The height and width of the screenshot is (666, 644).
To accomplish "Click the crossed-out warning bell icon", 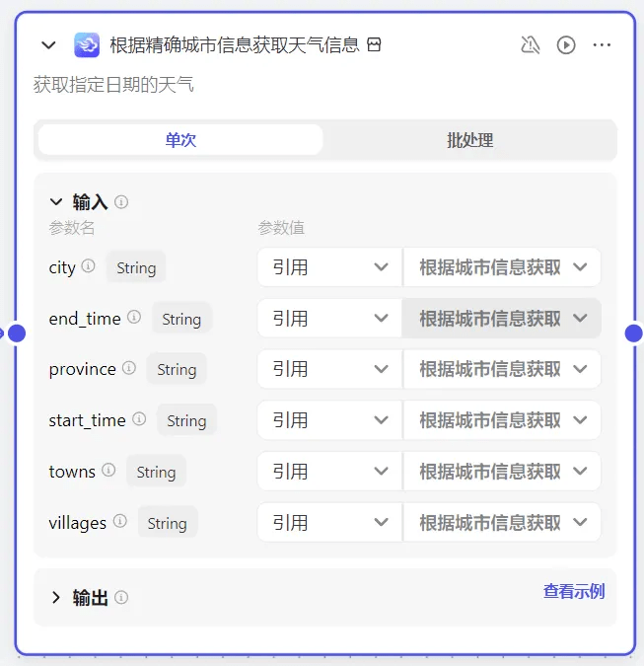I will [x=531, y=44].
